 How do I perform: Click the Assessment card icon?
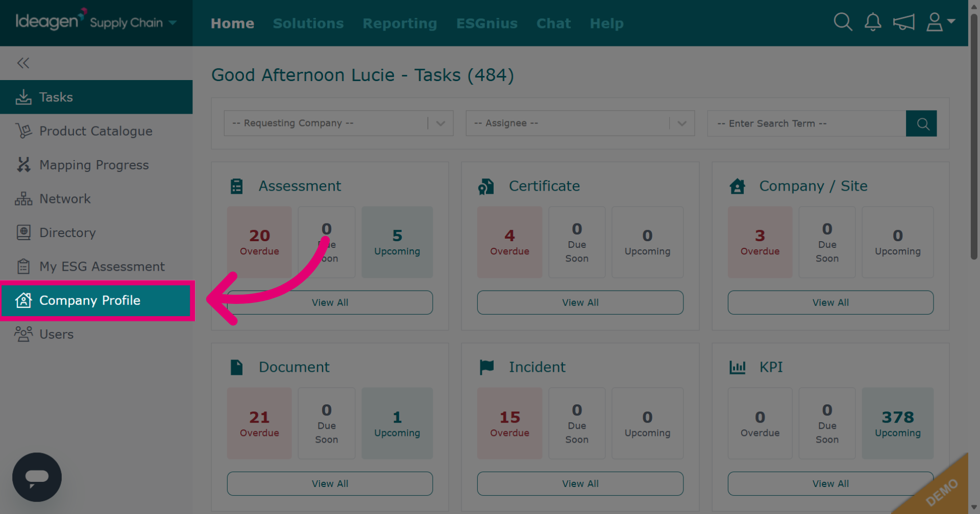click(x=236, y=186)
